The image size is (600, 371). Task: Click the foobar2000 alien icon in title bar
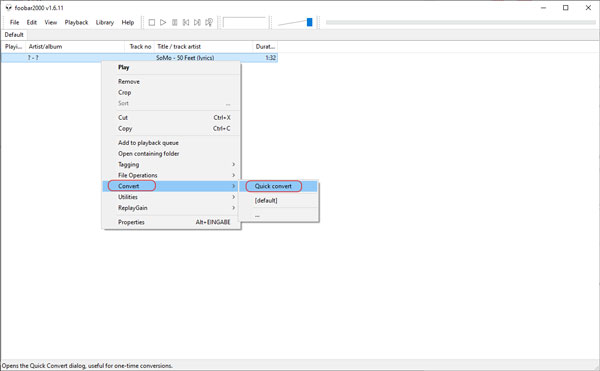(x=8, y=8)
